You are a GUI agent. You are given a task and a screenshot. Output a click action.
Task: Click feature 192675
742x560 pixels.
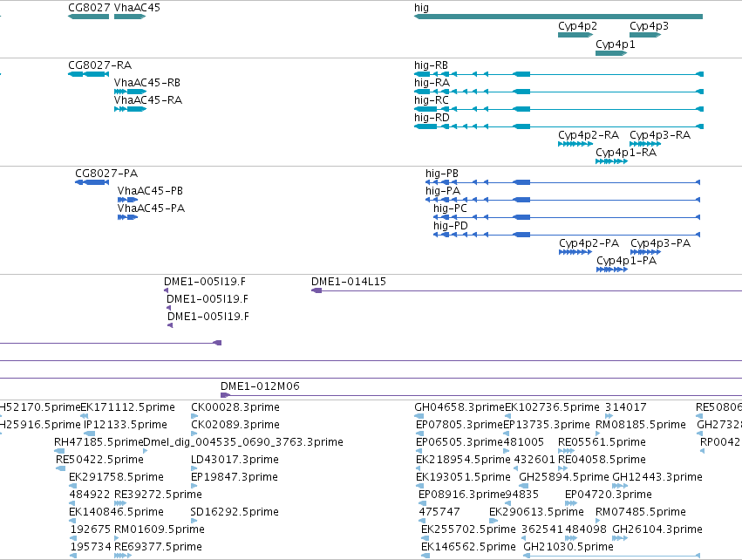point(91,529)
